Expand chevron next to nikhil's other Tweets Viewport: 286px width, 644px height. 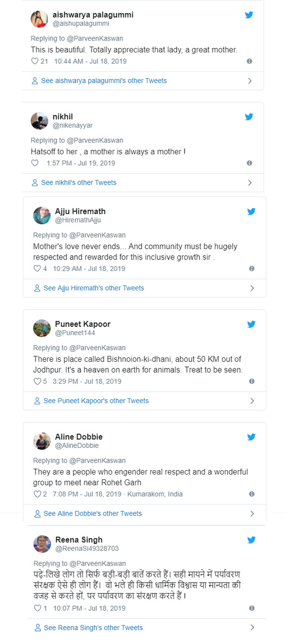250,183
